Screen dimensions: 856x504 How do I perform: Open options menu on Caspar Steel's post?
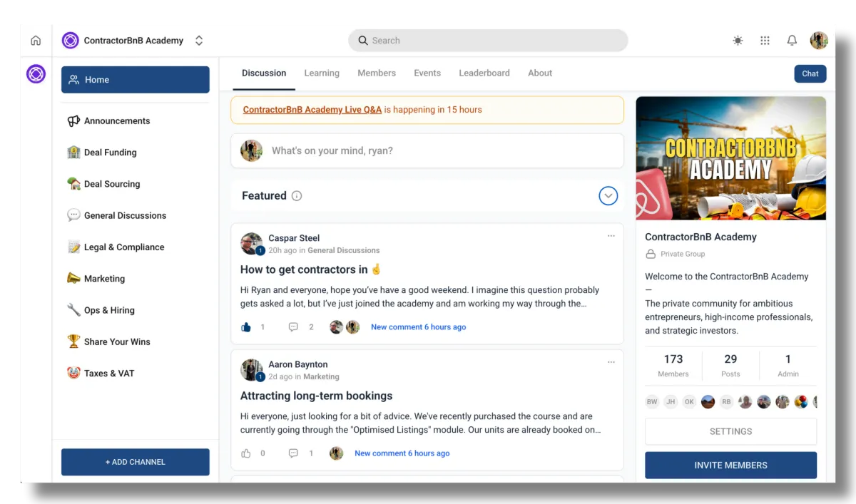point(611,236)
